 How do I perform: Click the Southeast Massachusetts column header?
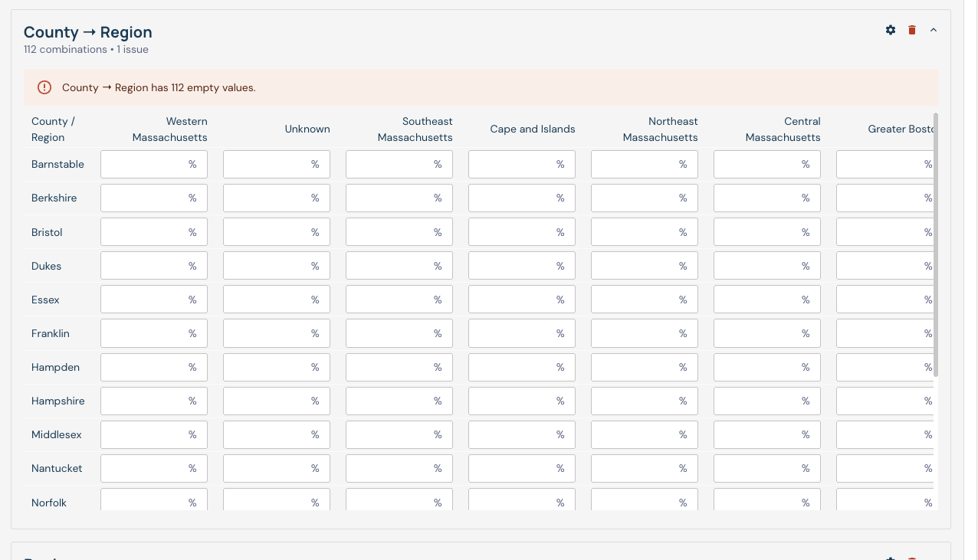415,129
